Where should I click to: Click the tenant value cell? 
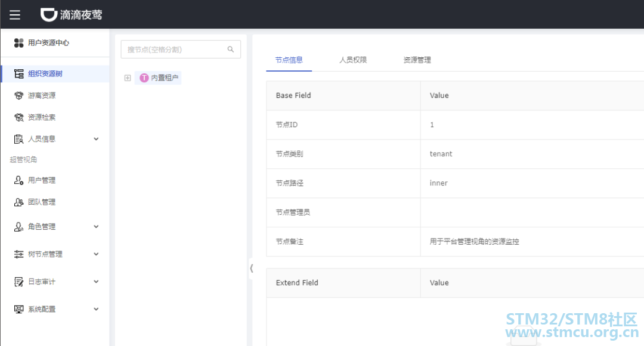click(x=532, y=154)
